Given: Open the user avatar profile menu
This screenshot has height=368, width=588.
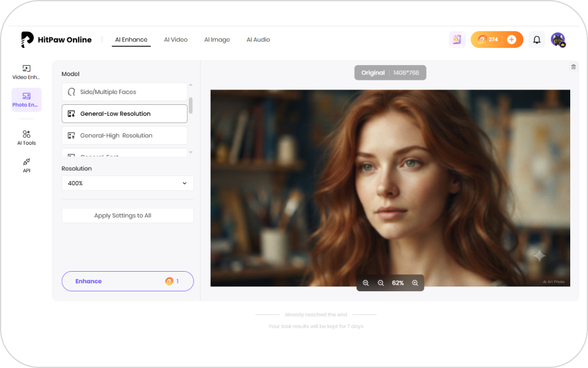Looking at the screenshot, I should pos(558,39).
